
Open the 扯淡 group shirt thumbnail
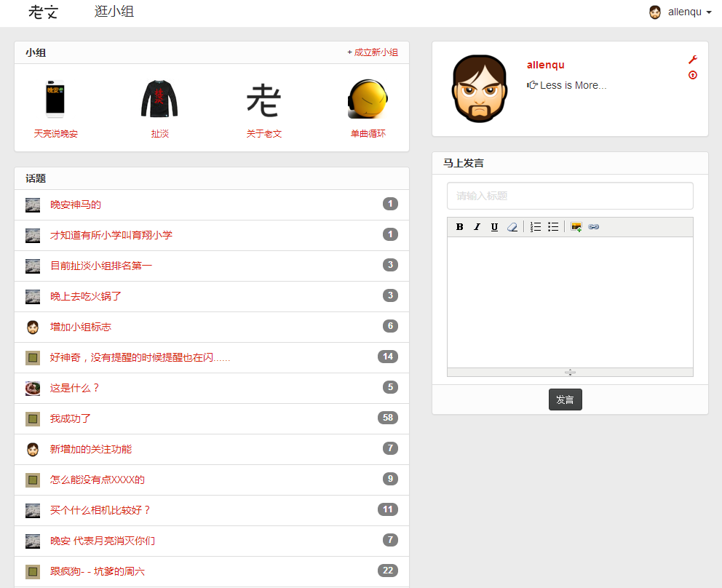(x=159, y=100)
